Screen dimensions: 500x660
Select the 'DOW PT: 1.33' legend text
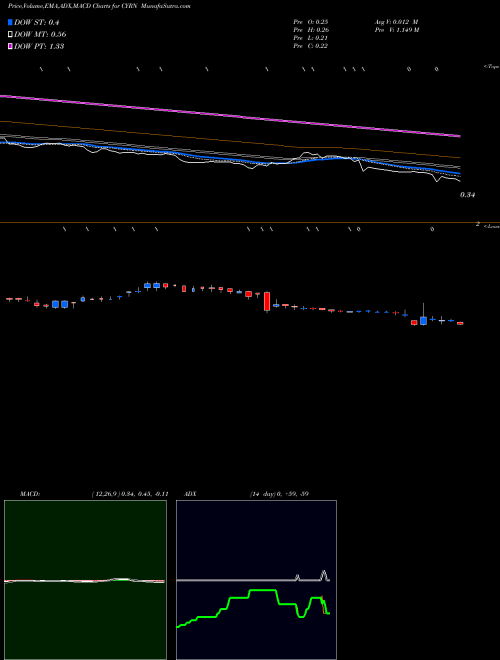pos(39,46)
